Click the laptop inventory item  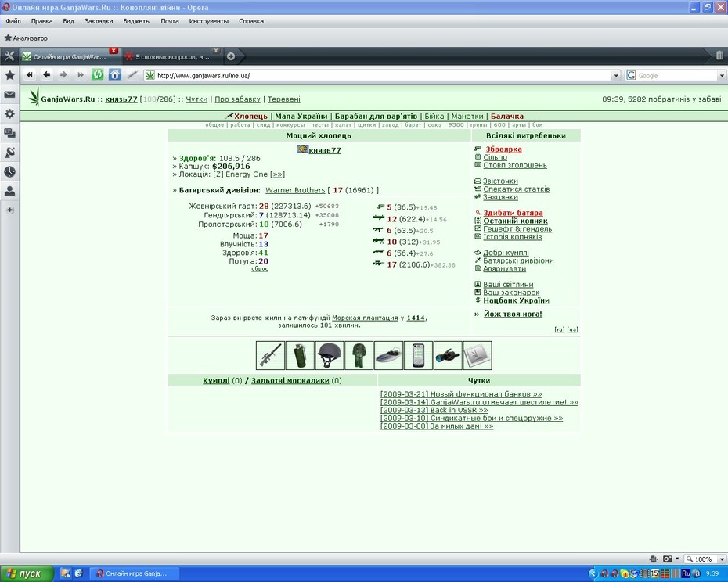pyautogui.click(x=478, y=355)
